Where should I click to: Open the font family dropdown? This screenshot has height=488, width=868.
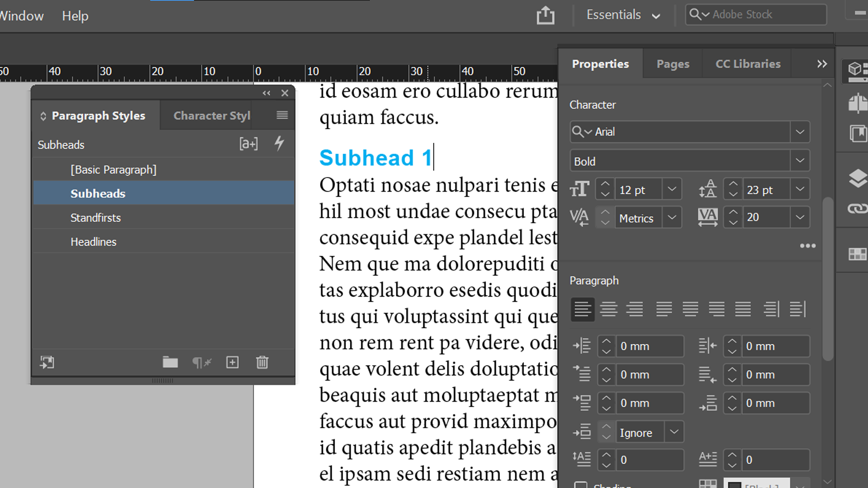pos(800,131)
